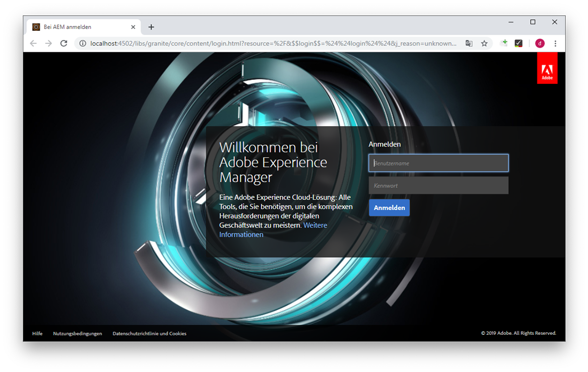Minimize the Chrome window

pos(511,22)
